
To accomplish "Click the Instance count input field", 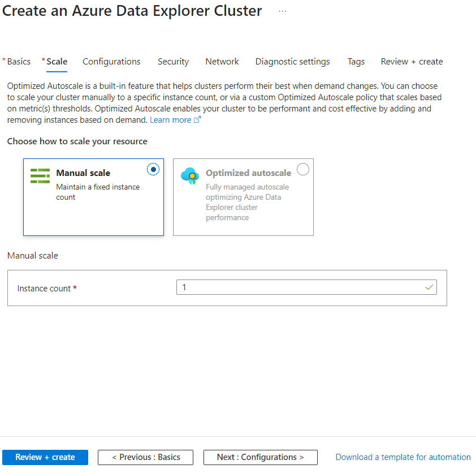I will coord(300,287).
